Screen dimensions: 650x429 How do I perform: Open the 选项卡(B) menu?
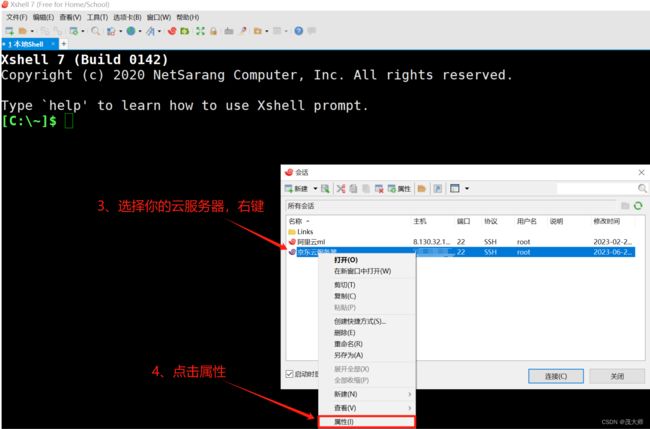tap(127, 17)
